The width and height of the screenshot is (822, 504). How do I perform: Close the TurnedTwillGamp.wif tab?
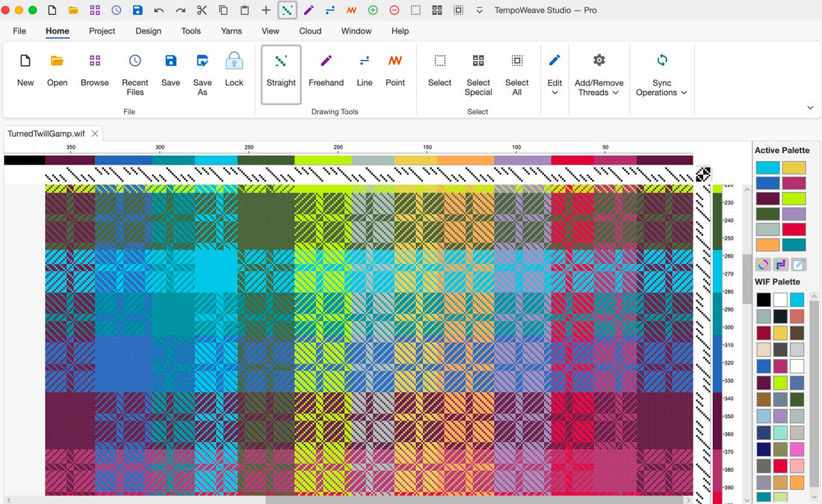[x=95, y=134]
